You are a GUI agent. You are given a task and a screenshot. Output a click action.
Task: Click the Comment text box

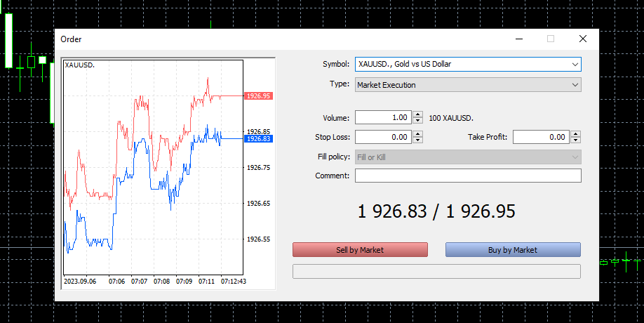468,176
